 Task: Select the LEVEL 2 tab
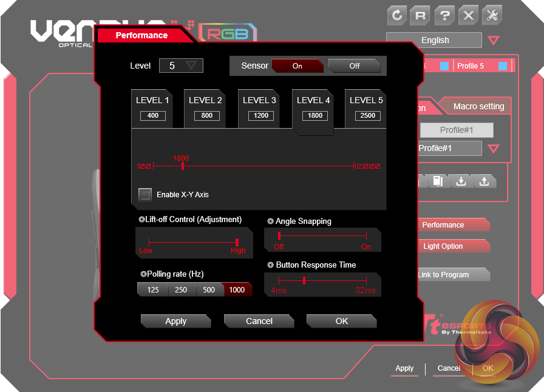click(205, 109)
